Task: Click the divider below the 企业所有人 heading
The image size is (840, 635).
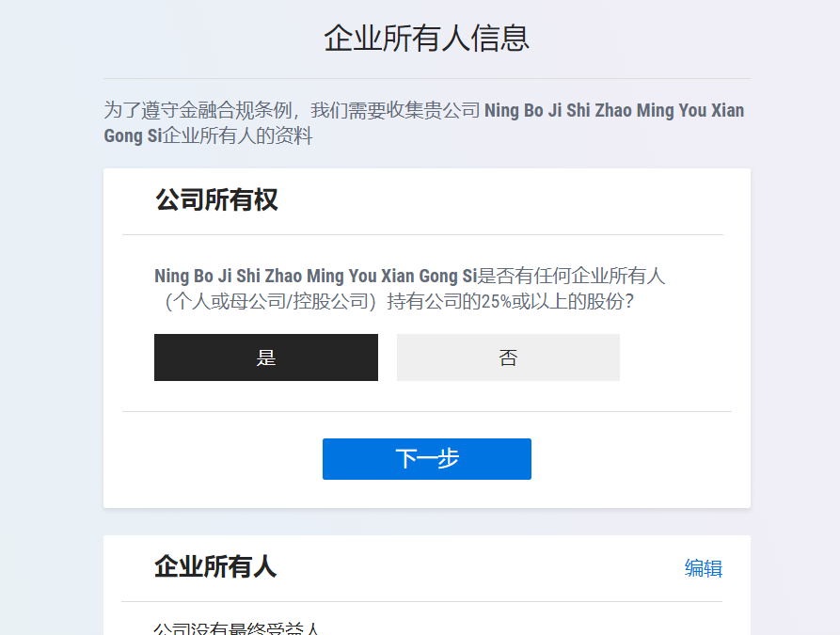Action: pyautogui.click(x=422, y=602)
